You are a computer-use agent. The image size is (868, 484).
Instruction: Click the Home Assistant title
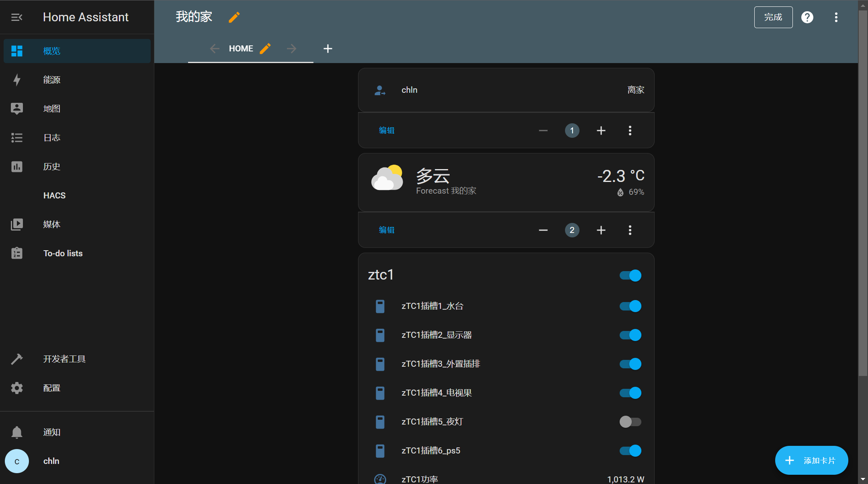[86, 17]
